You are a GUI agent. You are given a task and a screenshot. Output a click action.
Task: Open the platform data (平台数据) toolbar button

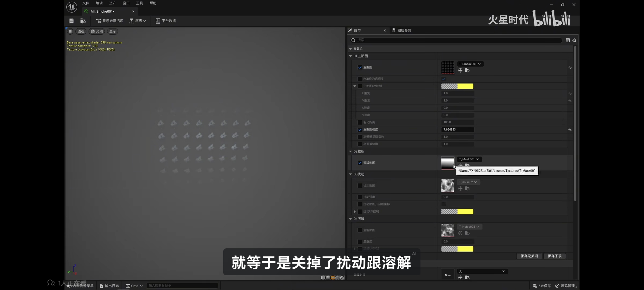click(x=166, y=21)
